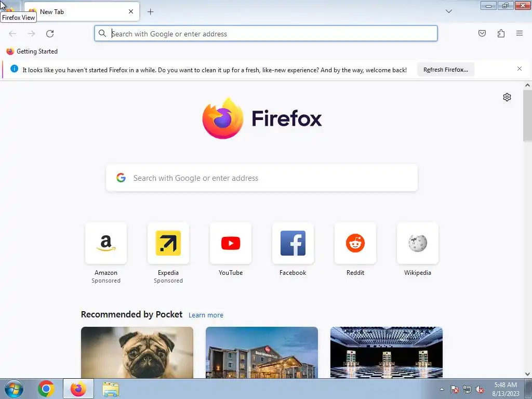Screen dimensions: 532x399
Task: Open the hotel building Pocket story
Action: point(262,353)
